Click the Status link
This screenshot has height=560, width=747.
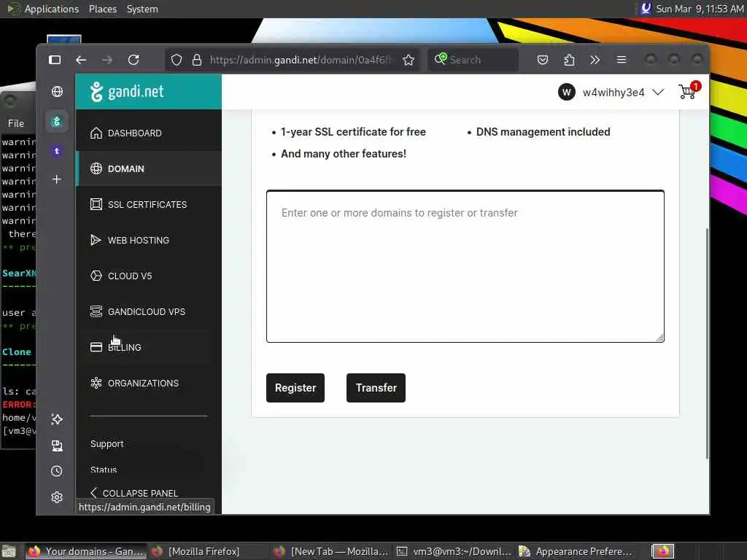click(x=104, y=470)
